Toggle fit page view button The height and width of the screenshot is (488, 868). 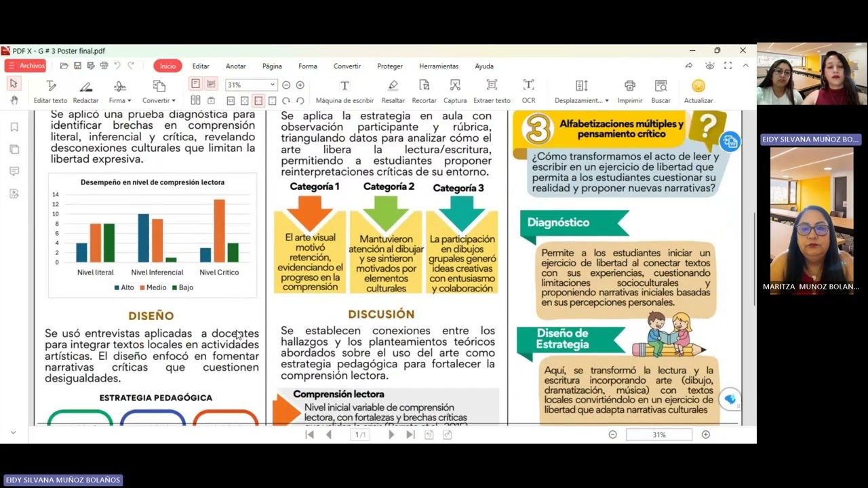(245, 101)
